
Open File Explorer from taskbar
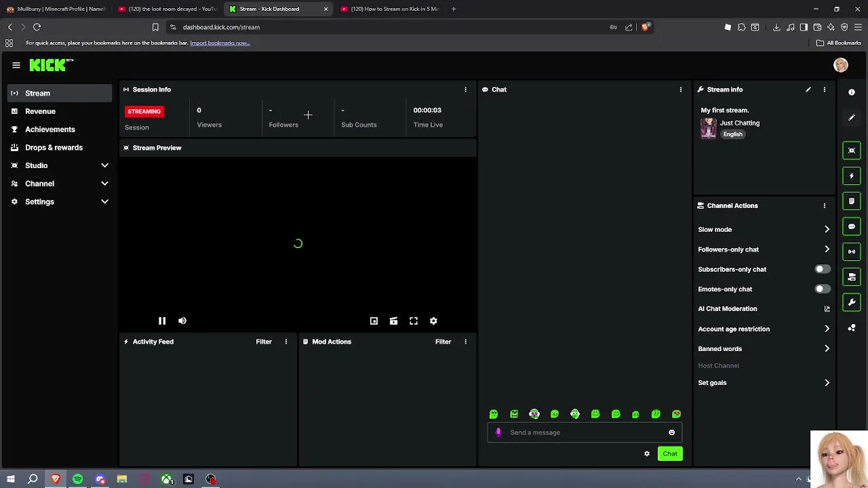122,479
